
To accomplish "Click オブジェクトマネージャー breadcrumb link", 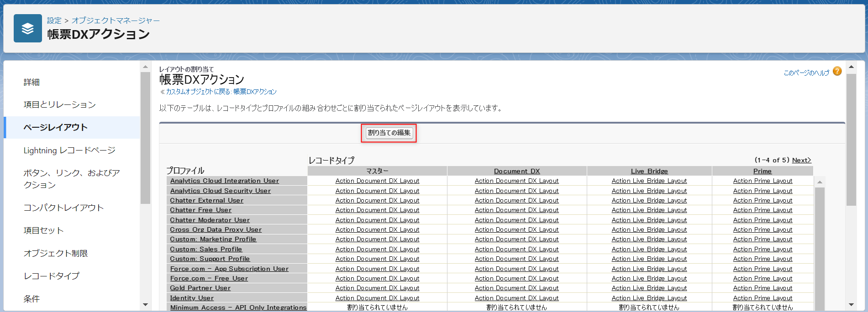I will coord(116,21).
